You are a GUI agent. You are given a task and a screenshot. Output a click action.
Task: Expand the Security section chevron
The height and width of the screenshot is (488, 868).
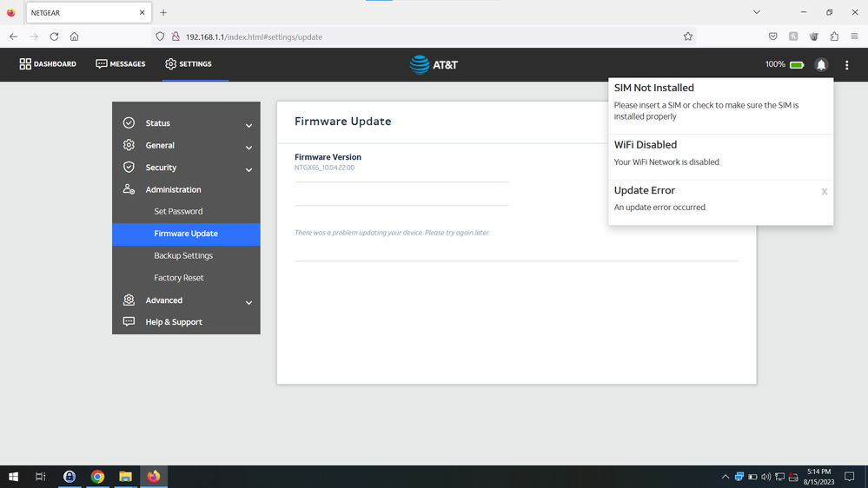pos(248,170)
